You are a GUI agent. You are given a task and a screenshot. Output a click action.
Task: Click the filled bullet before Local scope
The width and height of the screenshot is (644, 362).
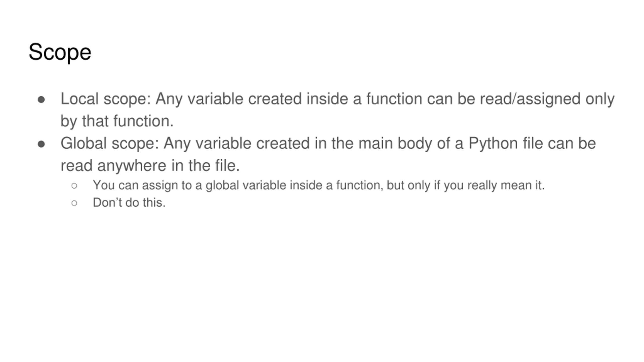click(x=41, y=100)
